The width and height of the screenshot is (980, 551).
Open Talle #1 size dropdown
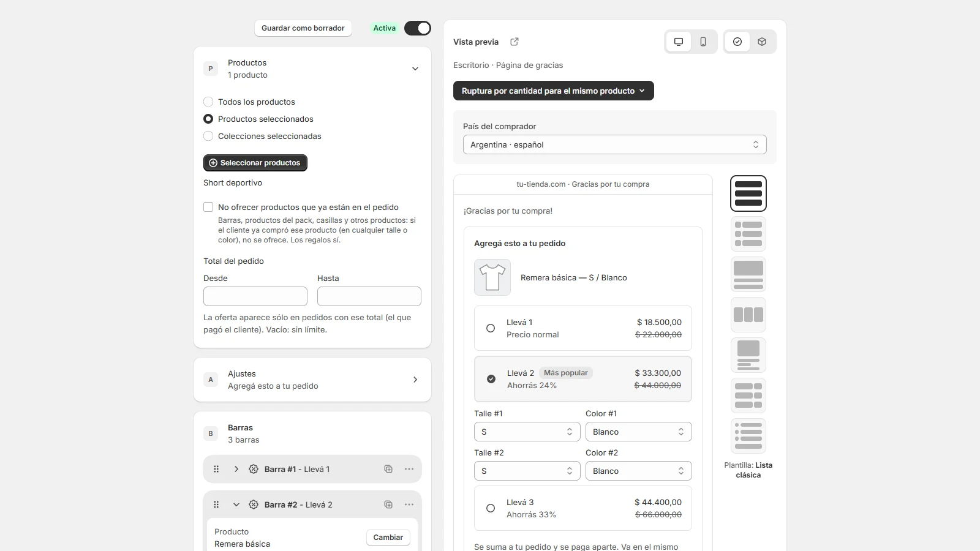click(x=527, y=432)
